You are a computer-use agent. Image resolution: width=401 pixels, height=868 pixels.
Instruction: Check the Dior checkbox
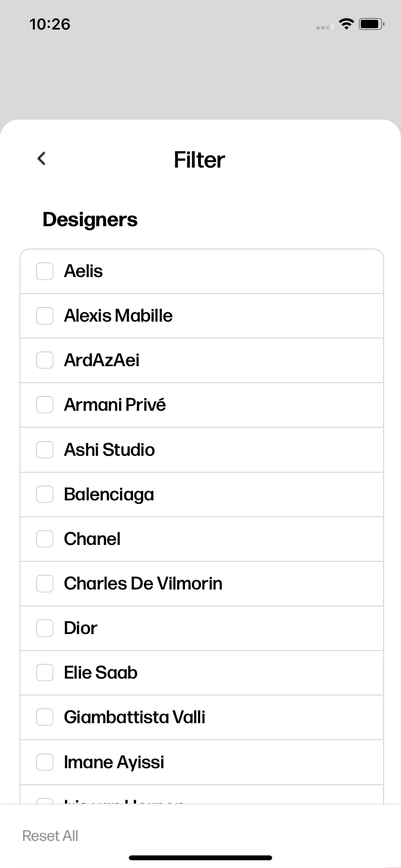[45, 628]
